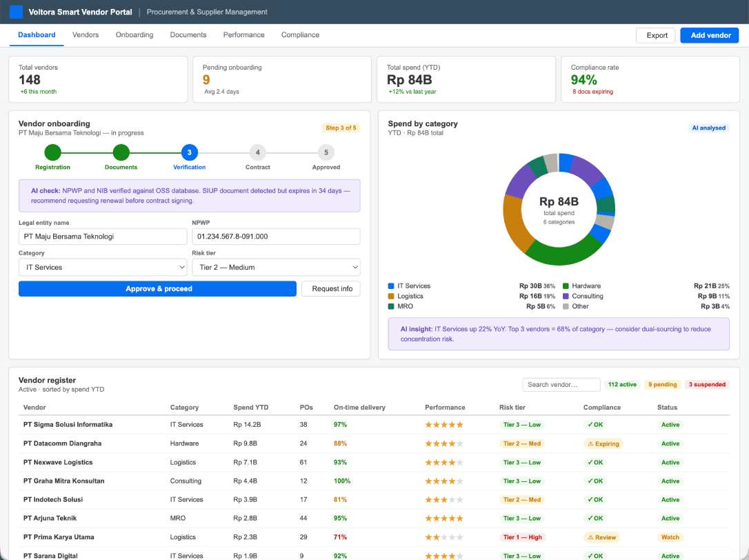Click PT Indotech Solusi's star rating
This screenshot has width=749, height=560.
pyautogui.click(x=443, y=500)
